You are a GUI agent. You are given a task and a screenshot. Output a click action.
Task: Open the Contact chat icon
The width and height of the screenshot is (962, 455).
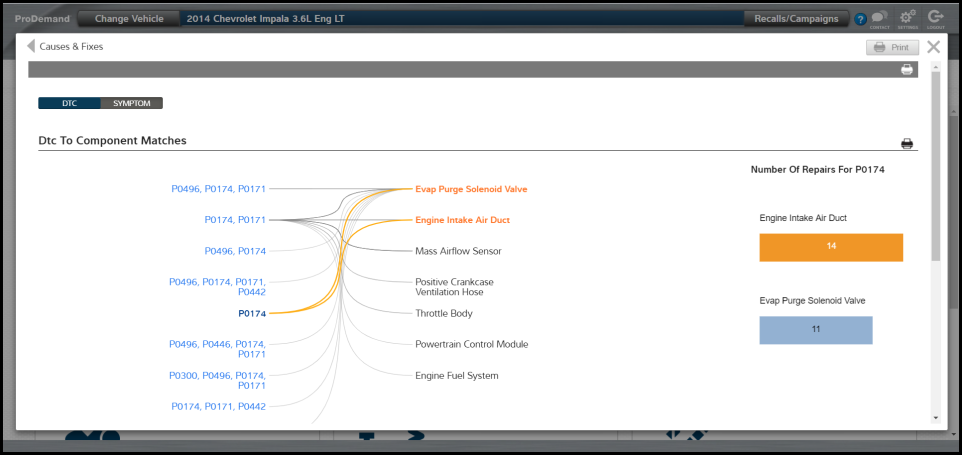point(879,18)
